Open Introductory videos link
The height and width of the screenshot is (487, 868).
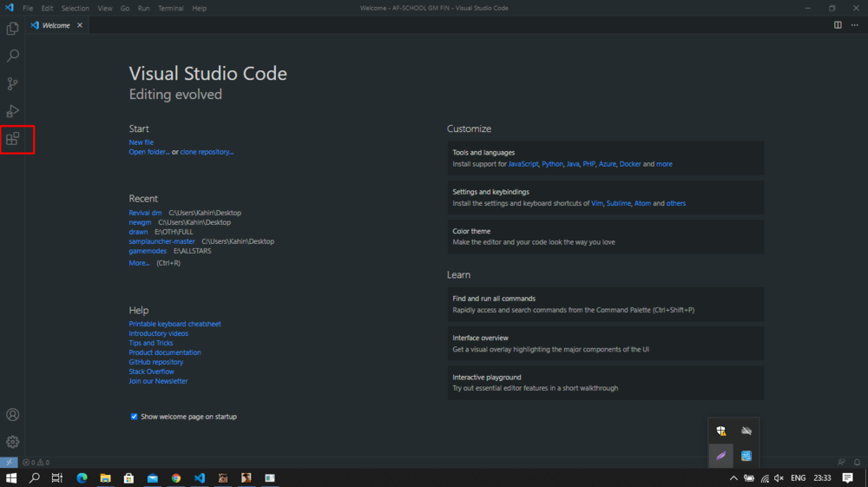[x=158, y=333]
